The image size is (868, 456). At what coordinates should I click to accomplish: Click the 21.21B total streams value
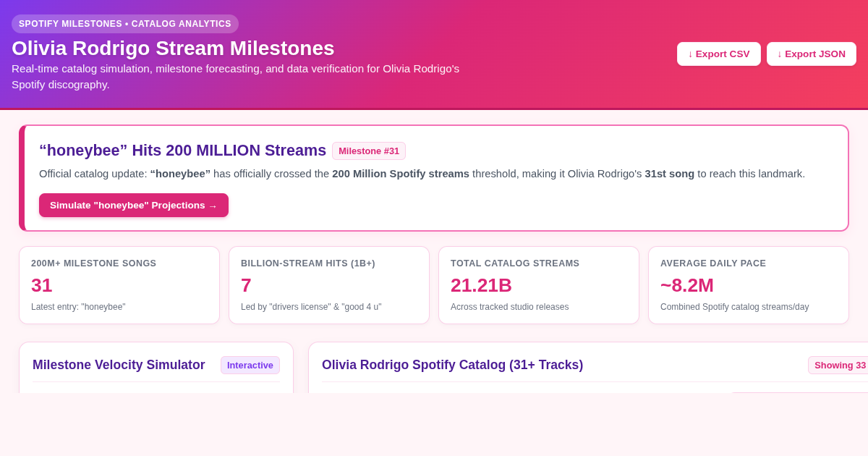(x=481, y=285)
